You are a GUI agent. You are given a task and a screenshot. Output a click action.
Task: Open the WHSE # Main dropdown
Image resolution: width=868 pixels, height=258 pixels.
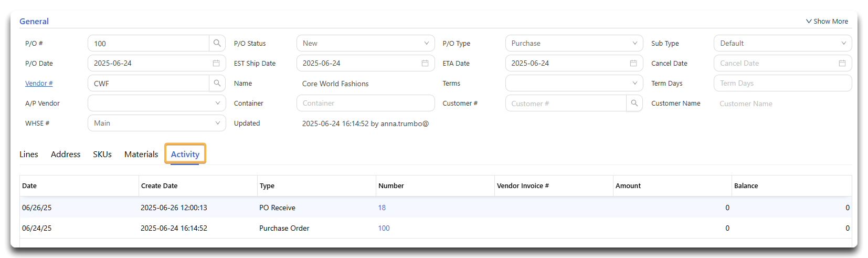tap(157, 123)
